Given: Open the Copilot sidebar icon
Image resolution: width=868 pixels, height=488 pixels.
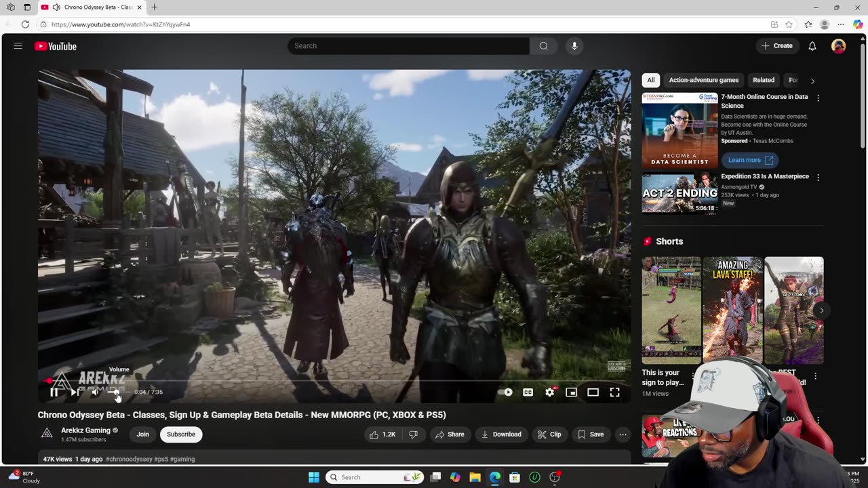Looking at the screenshot, I should [x=859, y=24].
